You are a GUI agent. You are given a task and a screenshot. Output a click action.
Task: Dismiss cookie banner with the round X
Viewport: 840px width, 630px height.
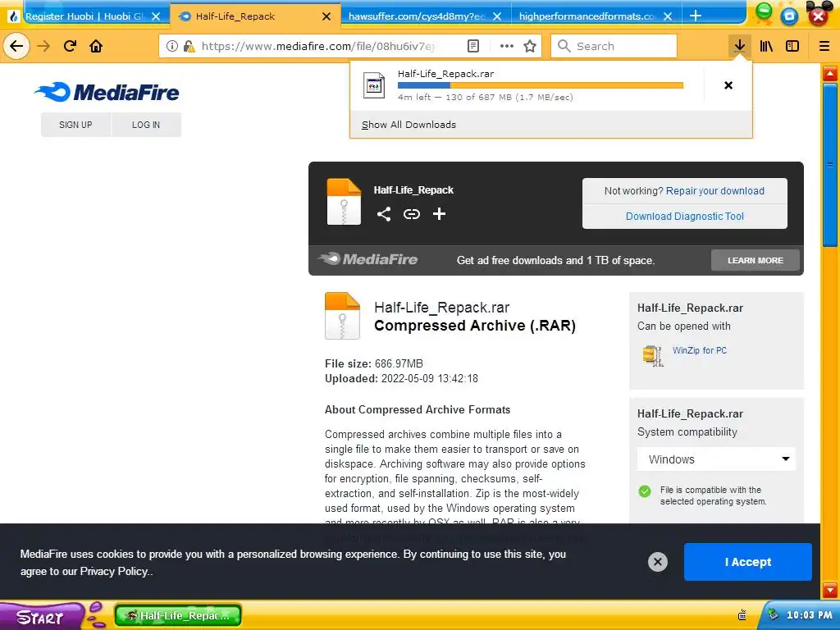657,561
